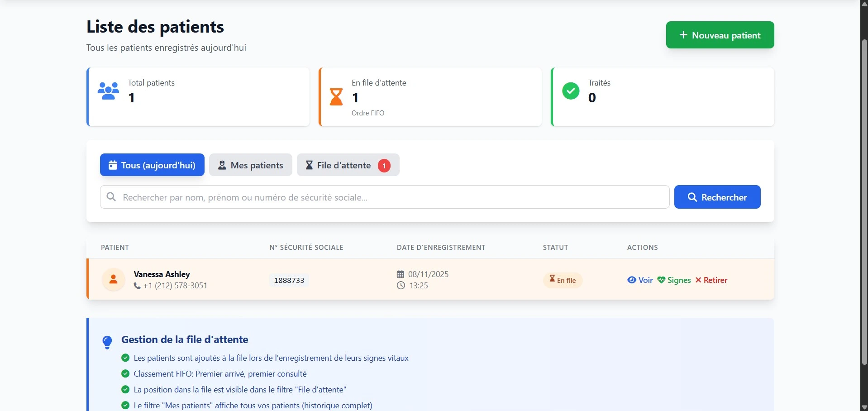
Task: Click the calendar icon next to 08/11/2025
Action: 401,274
